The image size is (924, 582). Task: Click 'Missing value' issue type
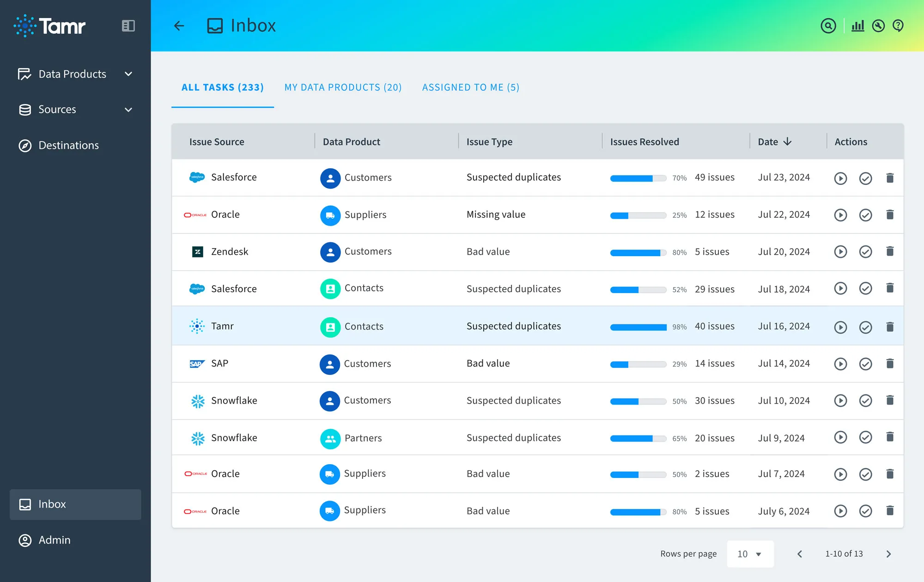point(496,214)
